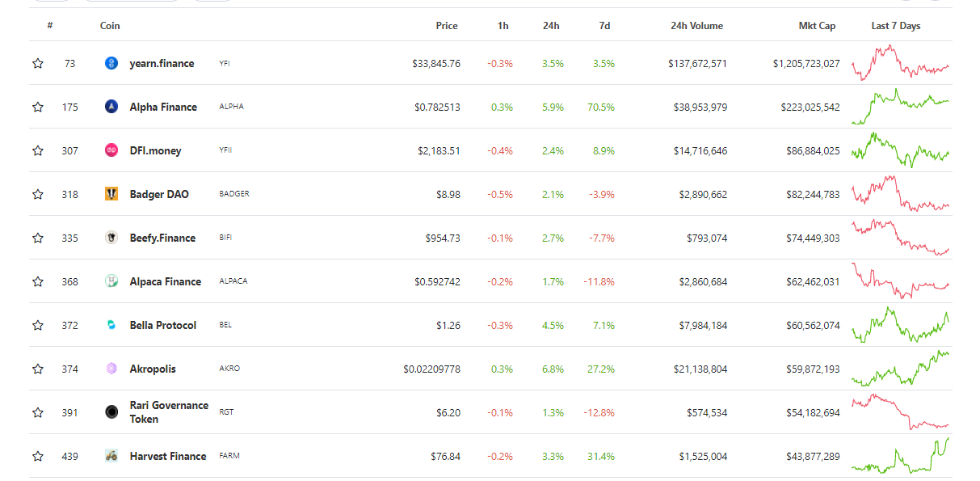This screenshot has height=481, width=980.
Task: Star the Rari Governance Token row
Action: 38,412
